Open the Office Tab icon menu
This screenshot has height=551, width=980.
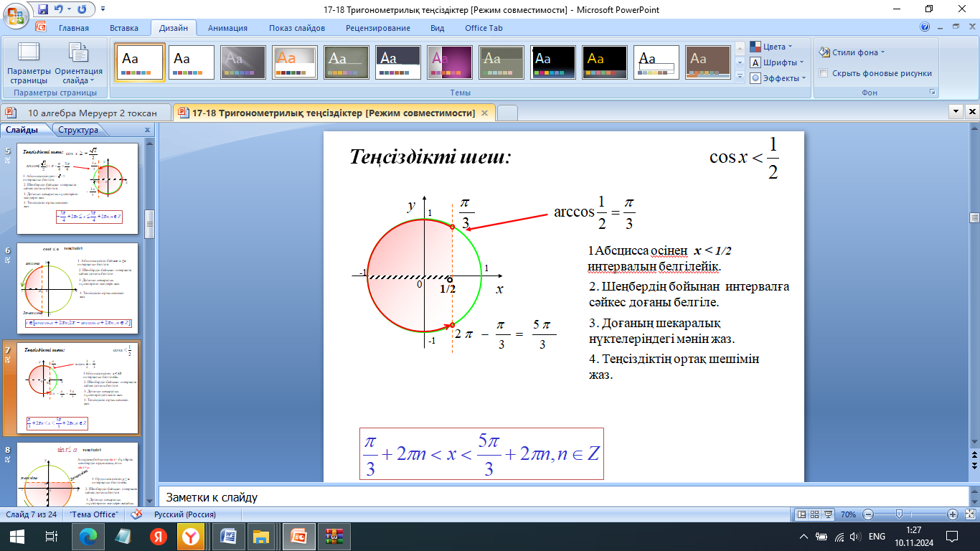[40, 28]
